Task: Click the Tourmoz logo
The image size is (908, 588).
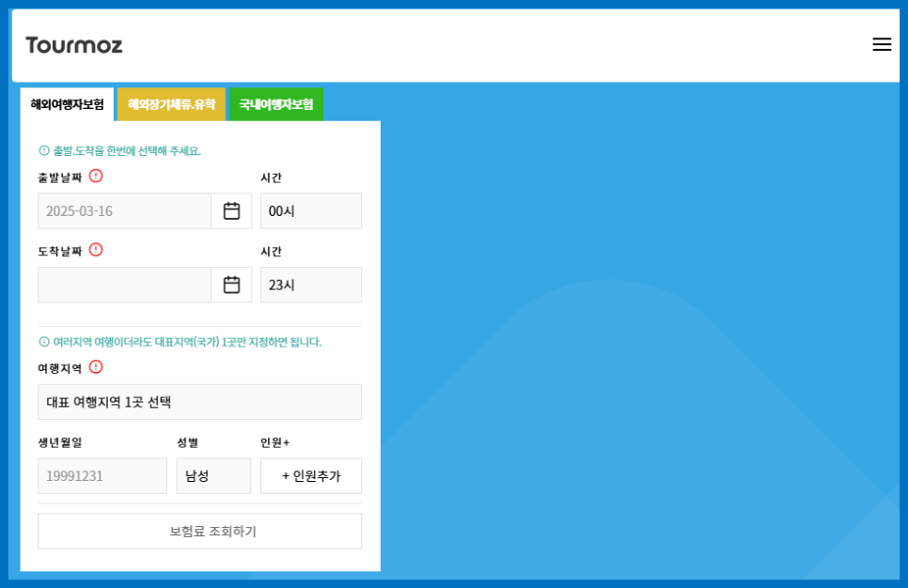Action: pos(74,45)
